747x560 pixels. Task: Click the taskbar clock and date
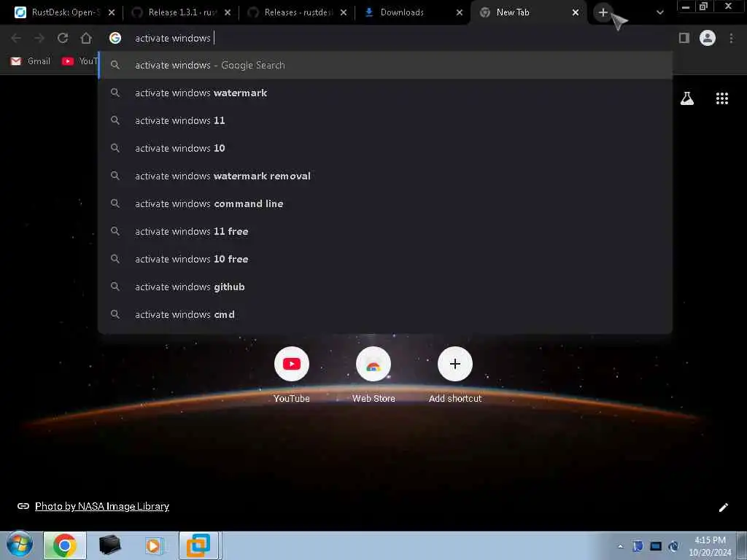(x=710, y=546)
